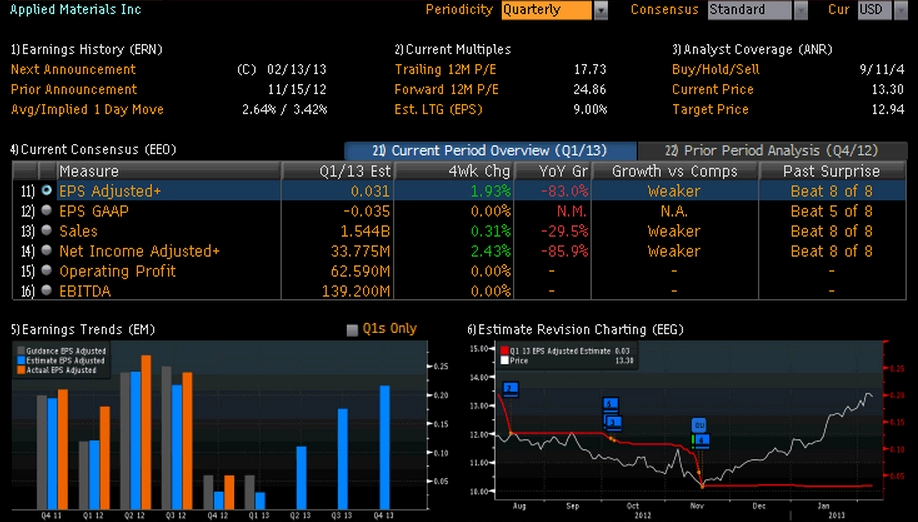Select the Net Income Adjusted+ radio button
The height and width of the screenshot is (522, 918).
(47, 250)
